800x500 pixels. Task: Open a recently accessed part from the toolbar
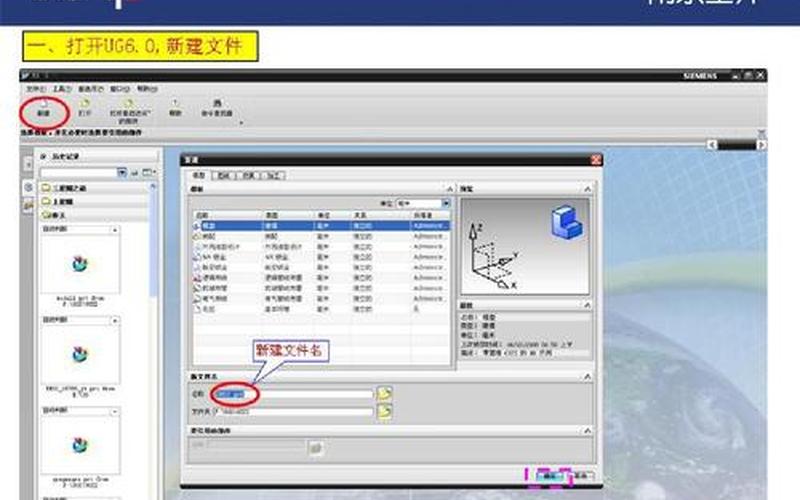(129, 112)
